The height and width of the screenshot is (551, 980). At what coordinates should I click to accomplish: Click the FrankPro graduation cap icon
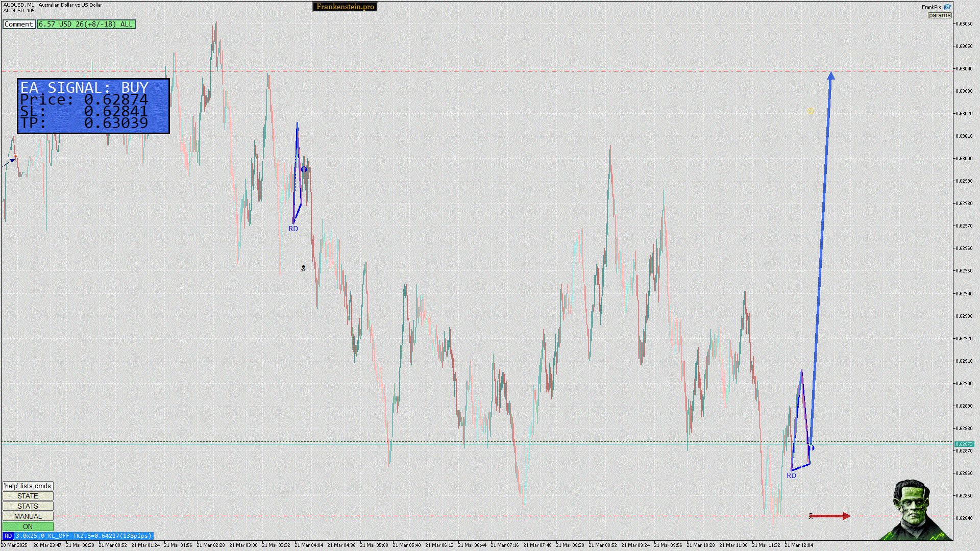click(x=947, y=7)
